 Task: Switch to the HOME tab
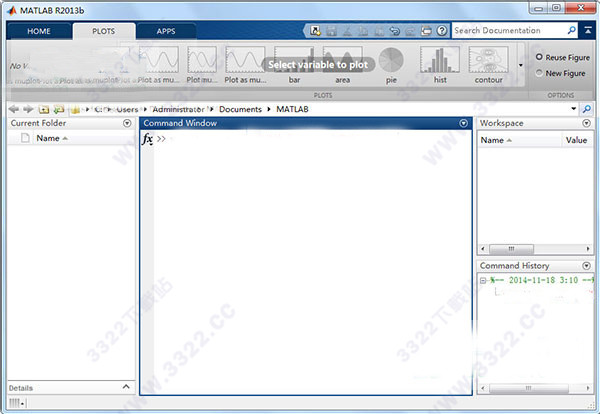click(x=39, y=31)
